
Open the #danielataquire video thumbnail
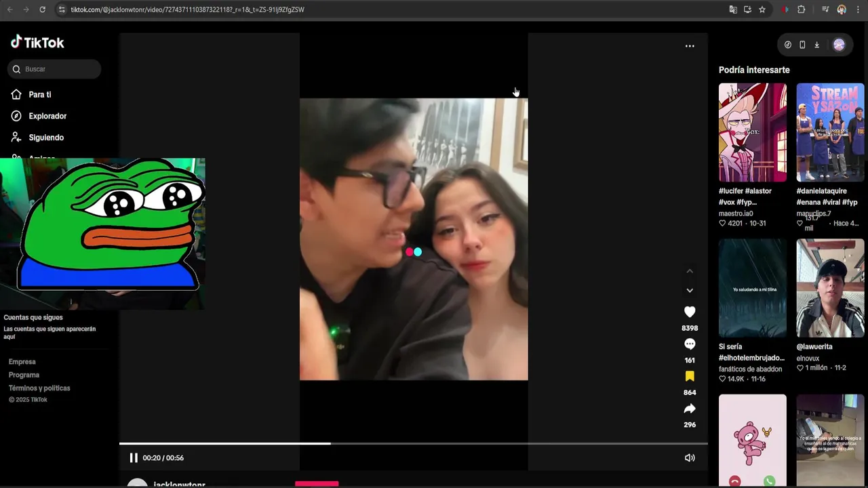point(830,132)
